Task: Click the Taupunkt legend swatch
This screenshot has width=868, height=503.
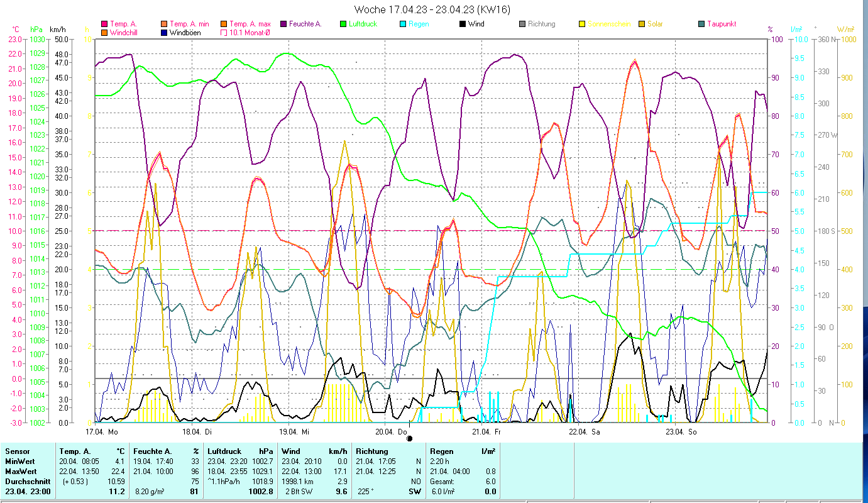Action: coord(701,24)
